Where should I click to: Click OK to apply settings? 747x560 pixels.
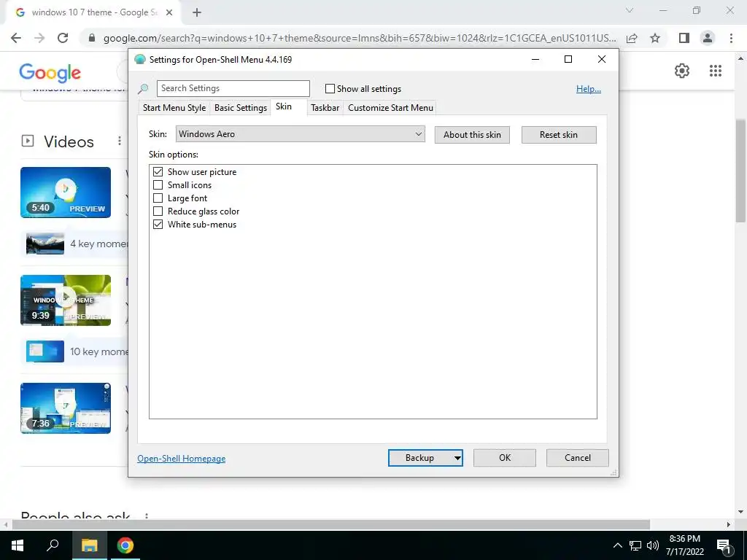pos(505,458)
